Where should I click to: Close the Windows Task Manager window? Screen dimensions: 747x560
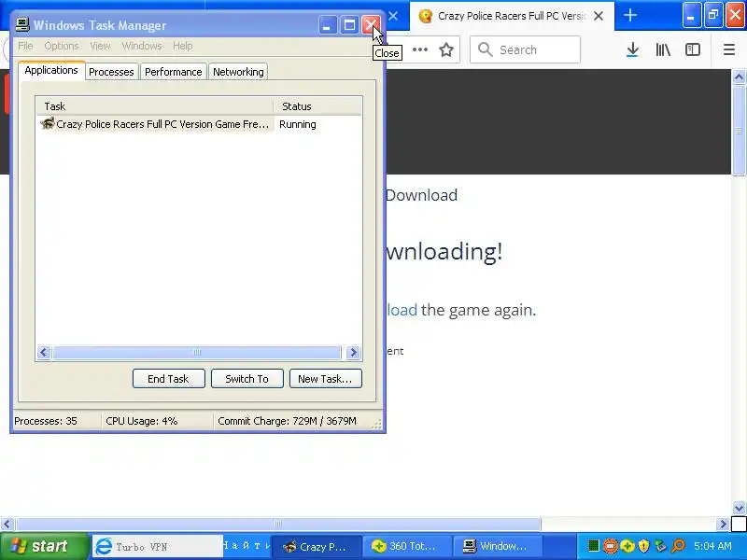(371, 25)
